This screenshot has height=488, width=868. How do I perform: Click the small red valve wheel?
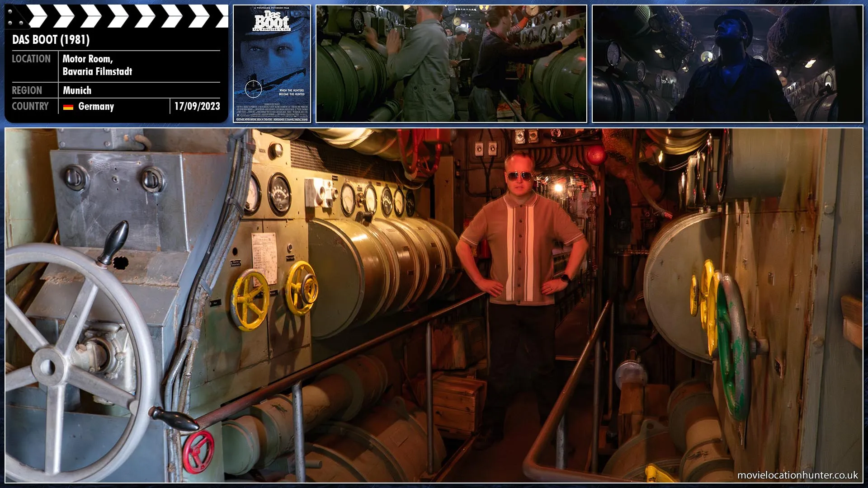coord(198,452)
